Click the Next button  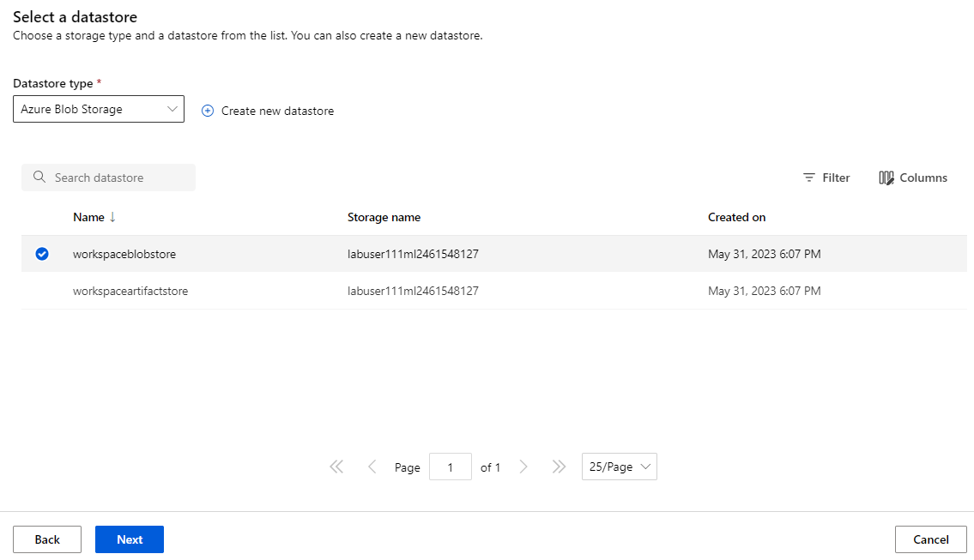click(x=130, y=539)
